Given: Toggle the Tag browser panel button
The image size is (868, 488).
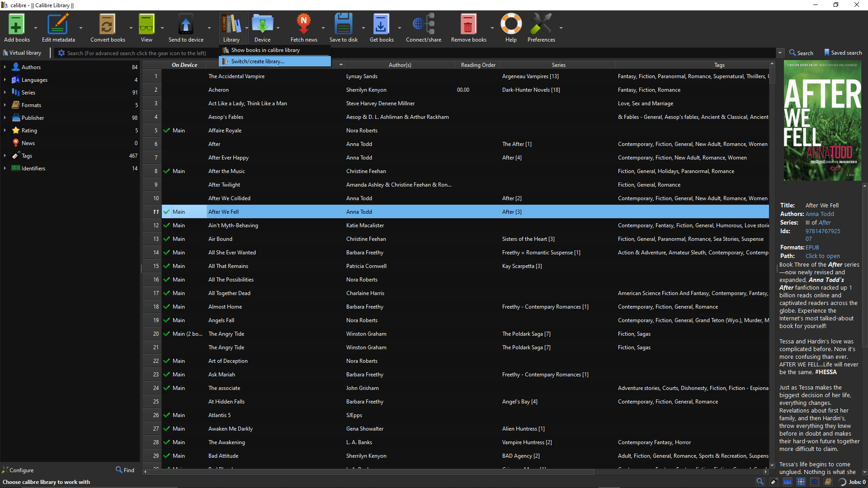Looking at the screenshot, I should [x=774, y=482].
